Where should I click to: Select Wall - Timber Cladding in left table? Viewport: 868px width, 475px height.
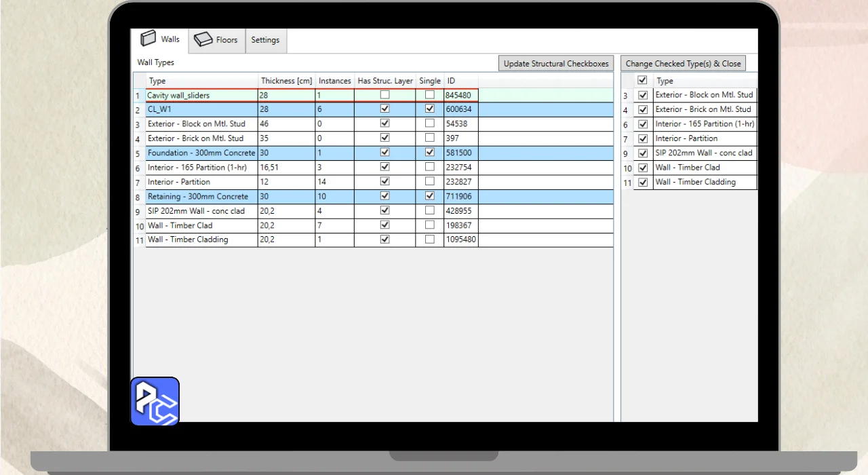(x=202, y=240)
